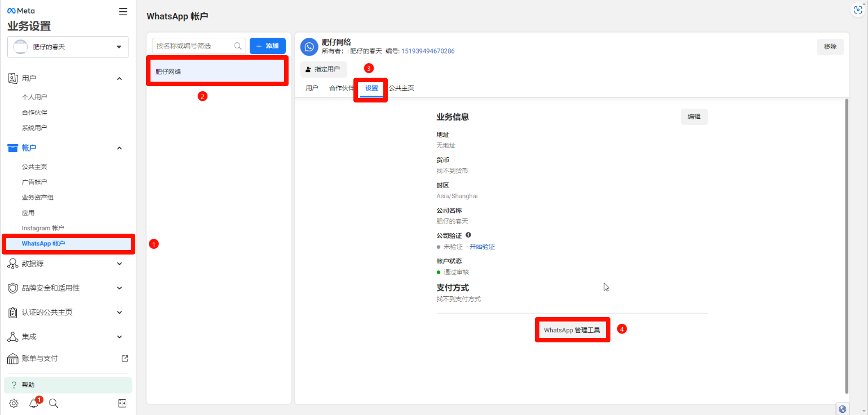The width and height of the screenshot is (868, 415).
Task: Expand the 数据源 section
Action: [119, 264]
